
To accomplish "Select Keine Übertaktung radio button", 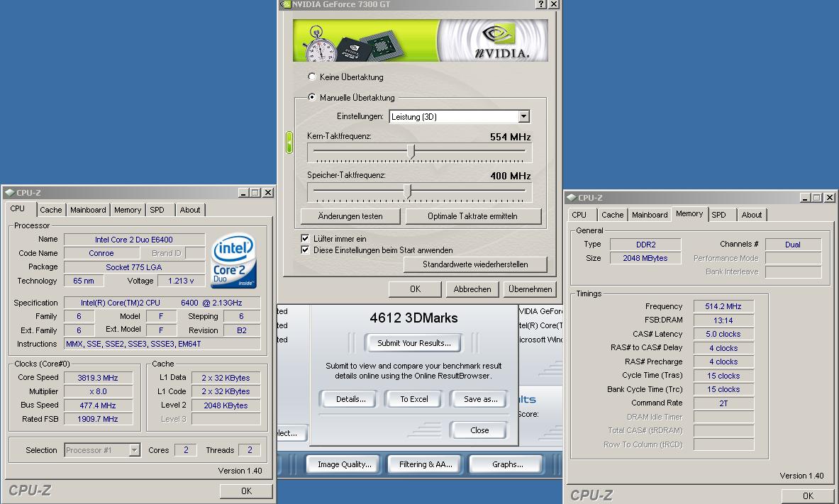I will [x=311, y=77].
